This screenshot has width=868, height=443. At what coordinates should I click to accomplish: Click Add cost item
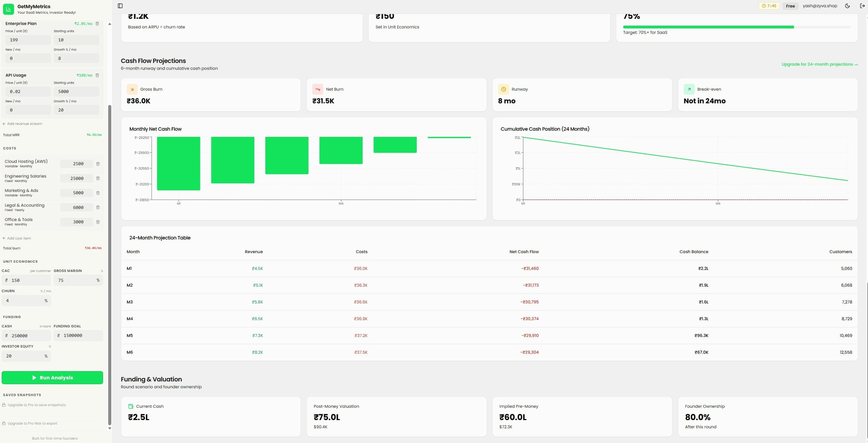click(x=17, y=238)
